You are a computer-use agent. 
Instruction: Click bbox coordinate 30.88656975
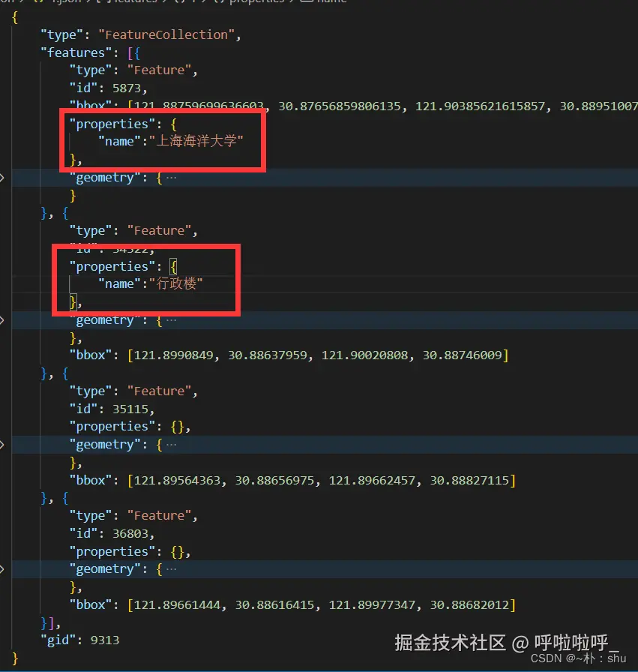coord(274,481)
